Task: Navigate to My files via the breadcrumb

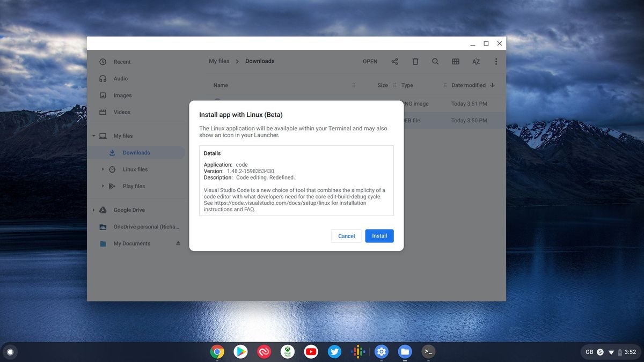Action: click(219, 61)
